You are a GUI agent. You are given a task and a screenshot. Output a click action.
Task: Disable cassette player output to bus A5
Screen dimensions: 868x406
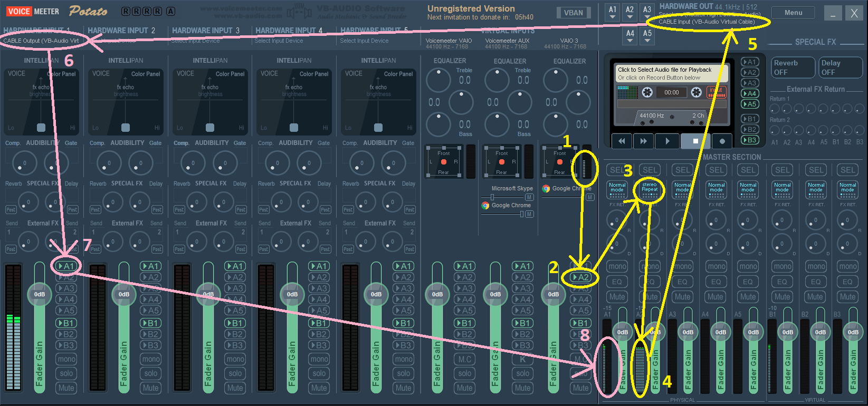750,104
